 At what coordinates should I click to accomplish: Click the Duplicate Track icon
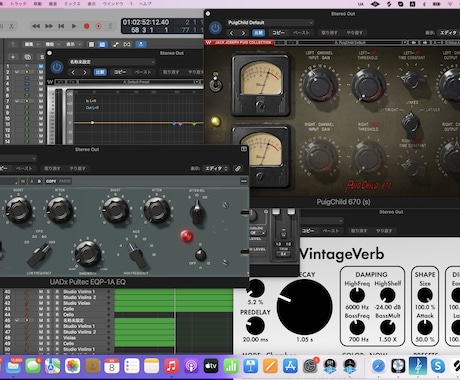(x=28, y=57)
